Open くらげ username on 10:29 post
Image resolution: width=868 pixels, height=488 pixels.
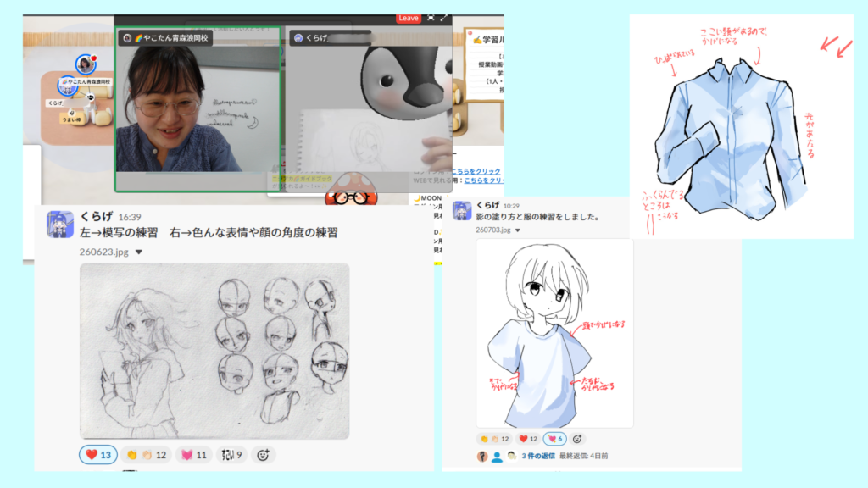487,205
